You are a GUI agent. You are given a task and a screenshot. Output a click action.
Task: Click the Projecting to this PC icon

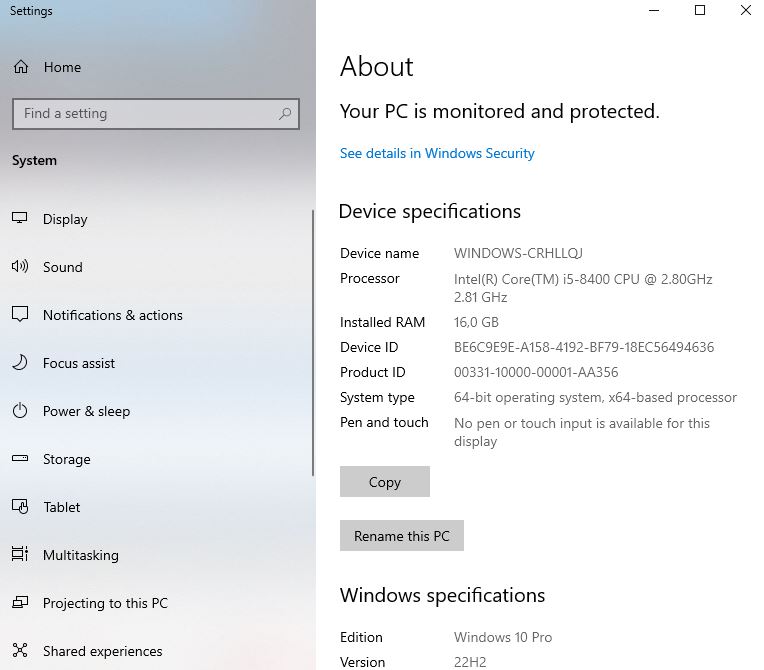20,602
